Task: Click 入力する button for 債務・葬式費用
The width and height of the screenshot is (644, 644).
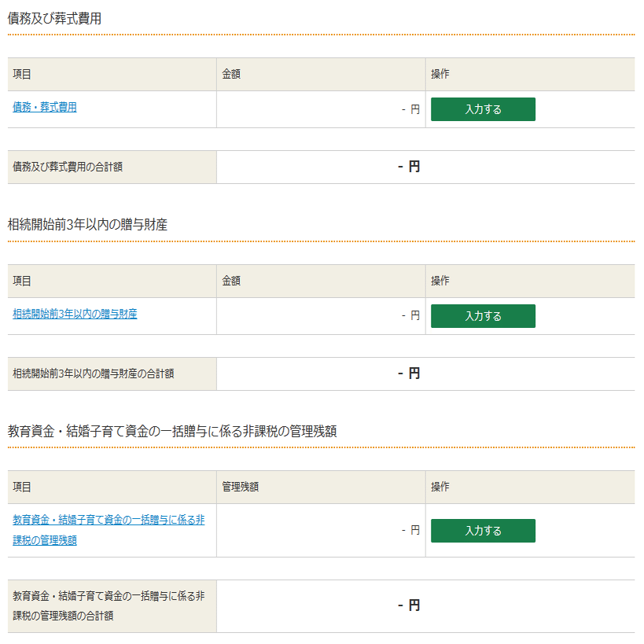Action: pyautogui.click(x=483, y=109)
